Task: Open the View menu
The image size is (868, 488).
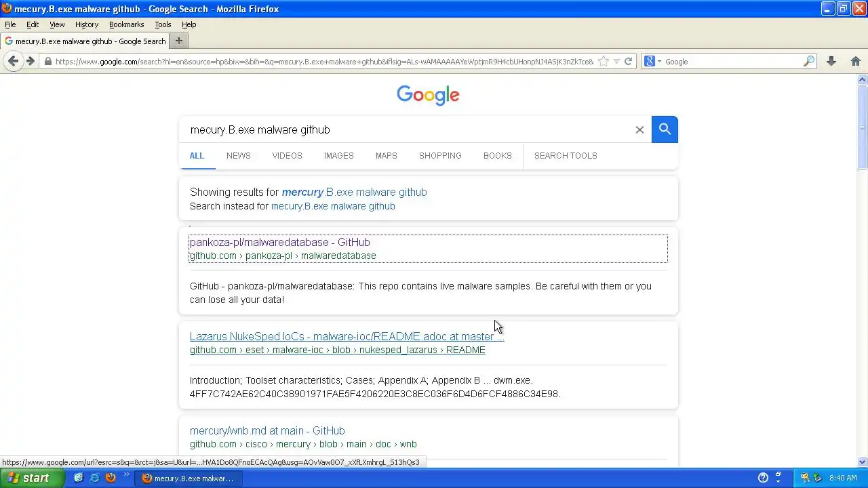Action: tap(57, 24)
